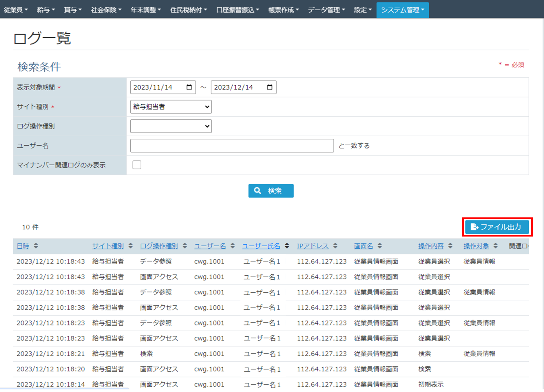Image resolution: width=544 pixels, height=392 pixels.
Task: Open the 帳票作成 menu
Action: (284, 10)
